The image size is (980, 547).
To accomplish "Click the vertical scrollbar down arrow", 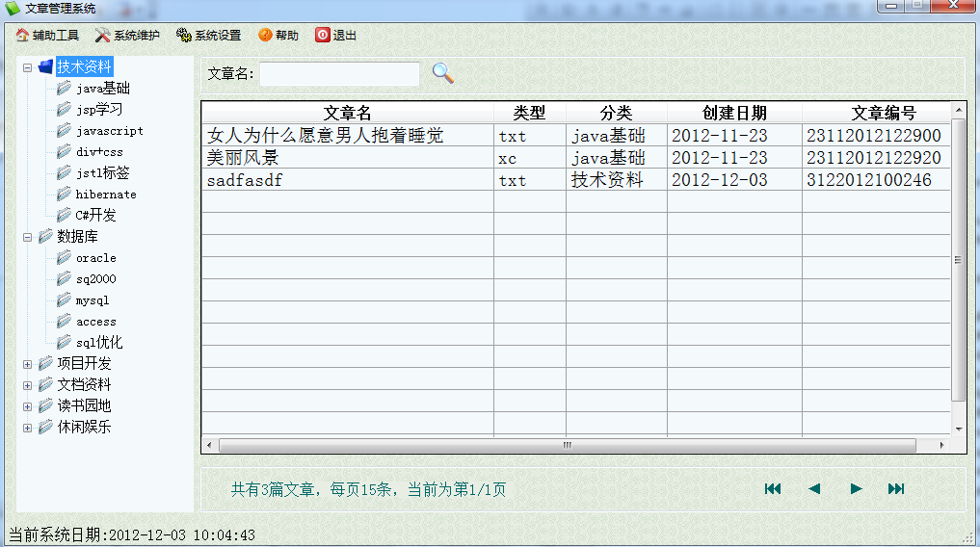I will (x=958, y=429).
